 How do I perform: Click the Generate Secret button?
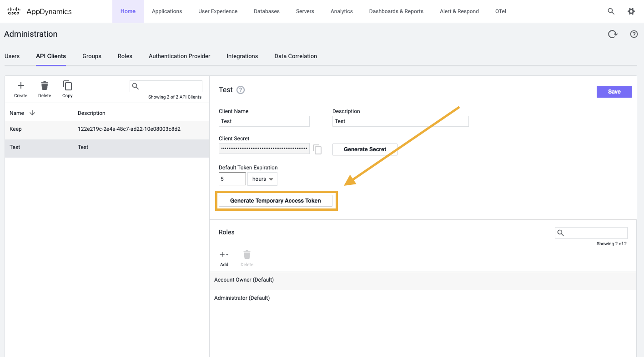coord(365,149)
